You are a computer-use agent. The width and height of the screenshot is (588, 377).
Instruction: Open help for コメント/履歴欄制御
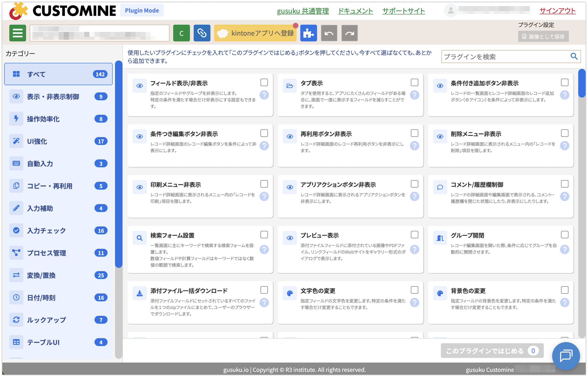[564, 196]
